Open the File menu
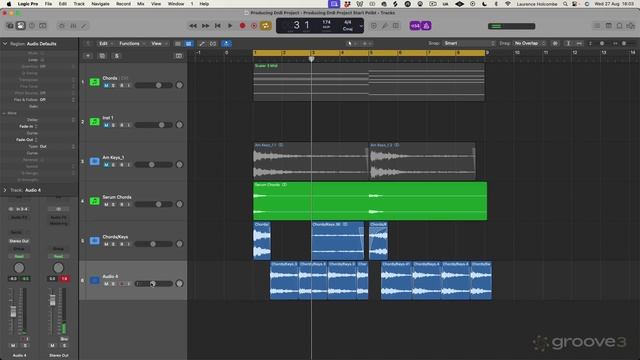 pos(48,4)
